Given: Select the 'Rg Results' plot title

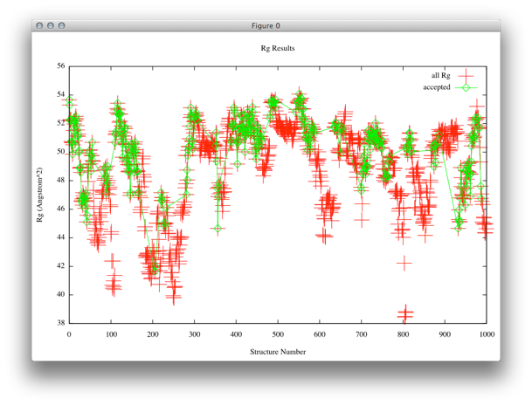Looking at the screenshot, I should (278, 48).
